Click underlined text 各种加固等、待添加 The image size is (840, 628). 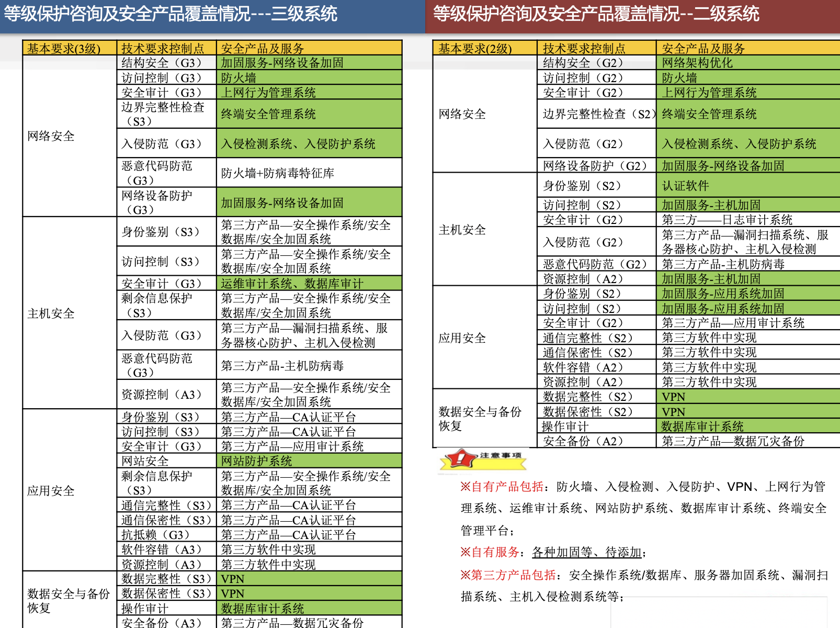tap(587, 552)
